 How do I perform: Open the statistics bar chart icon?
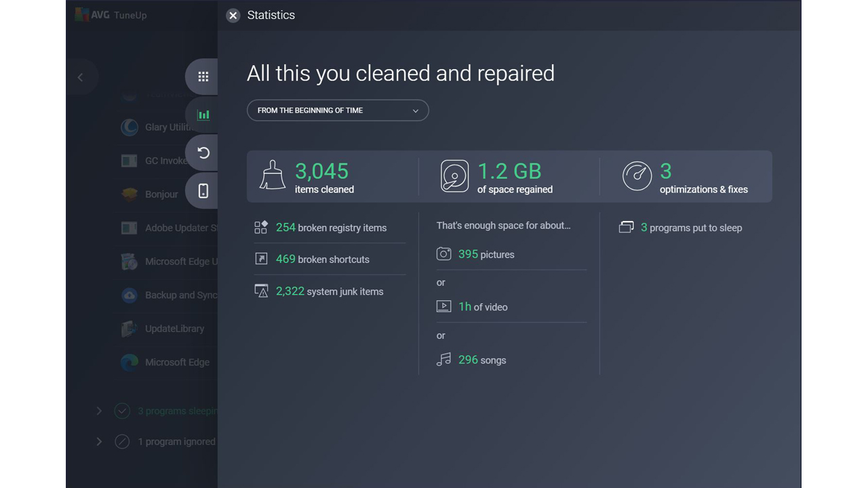click(202, 115)
